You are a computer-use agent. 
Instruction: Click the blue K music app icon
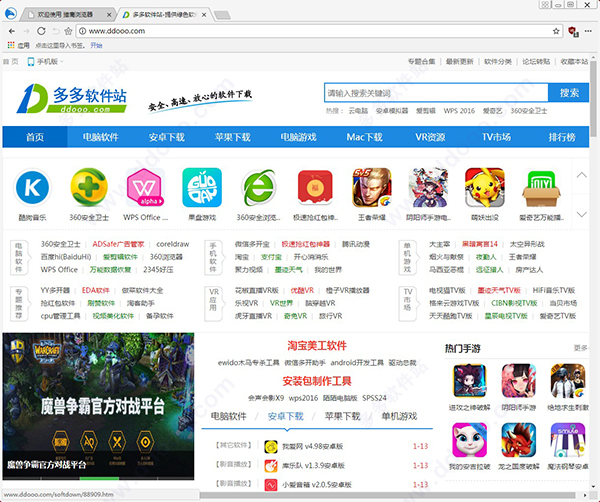click(32, 187)
